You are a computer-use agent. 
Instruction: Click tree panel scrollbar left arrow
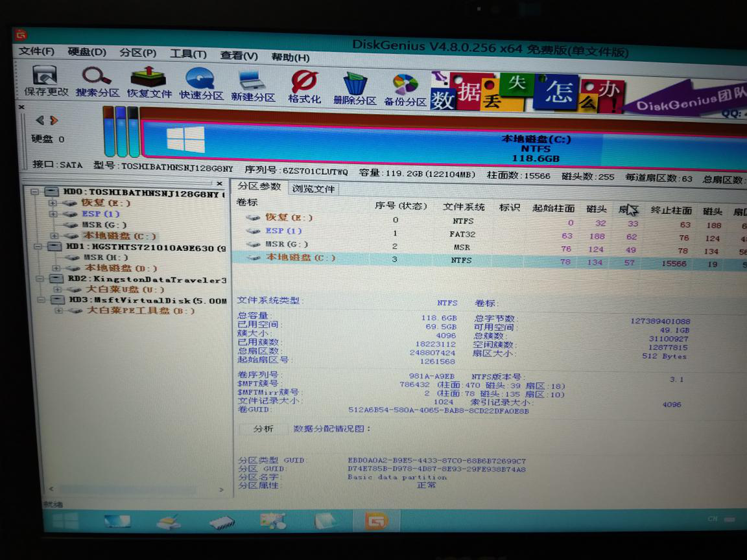[51, 489]
